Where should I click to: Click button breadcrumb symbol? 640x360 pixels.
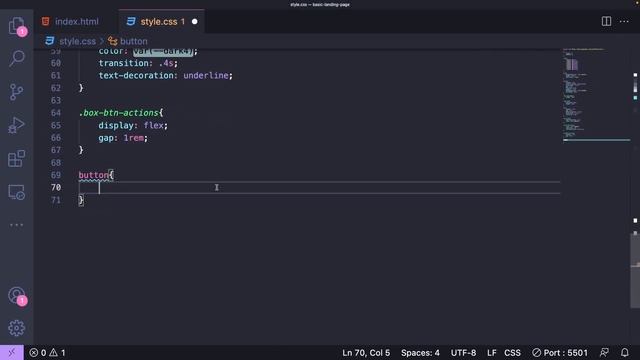pos(133,41)
